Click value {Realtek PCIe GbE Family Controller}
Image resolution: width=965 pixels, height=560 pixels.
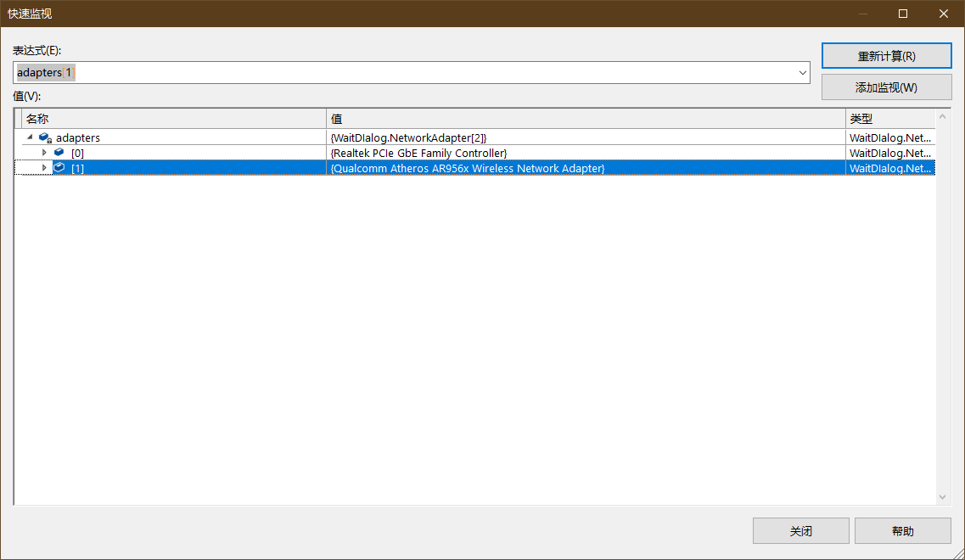click(418, 153)
